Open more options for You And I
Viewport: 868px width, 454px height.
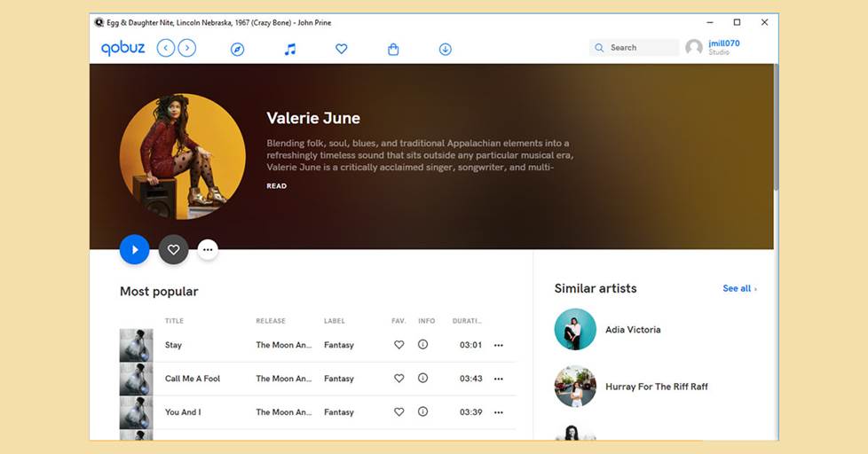(499, 412)
